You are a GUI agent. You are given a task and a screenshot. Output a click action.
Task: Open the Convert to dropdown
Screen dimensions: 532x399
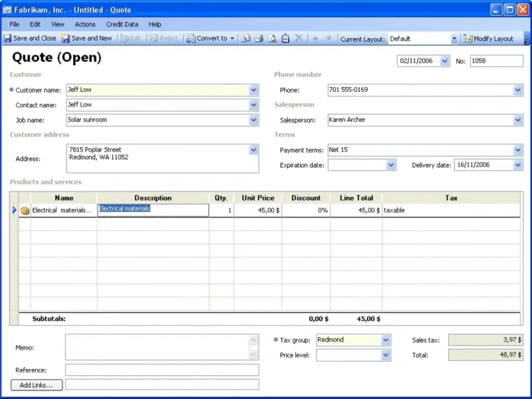click(x=211, y=39)
